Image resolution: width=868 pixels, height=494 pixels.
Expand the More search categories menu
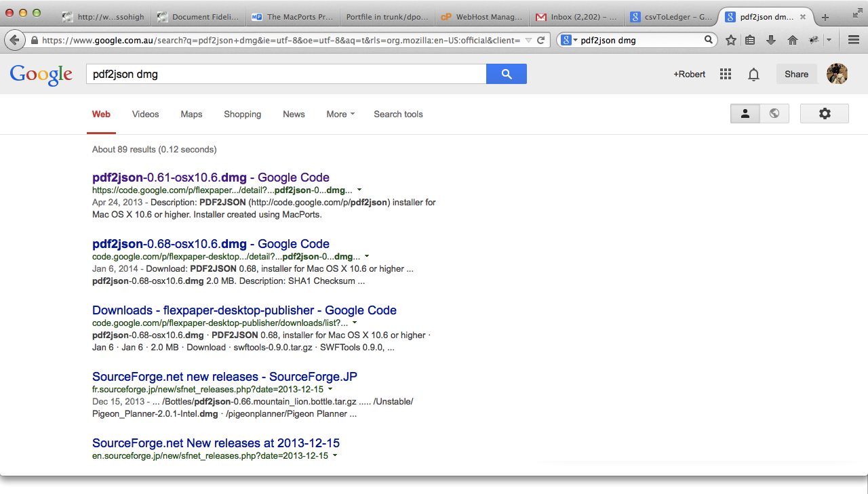[340, 114]
